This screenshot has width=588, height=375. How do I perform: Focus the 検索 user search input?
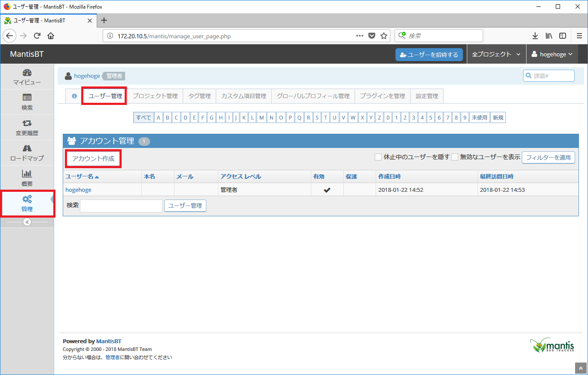[121, 206]
